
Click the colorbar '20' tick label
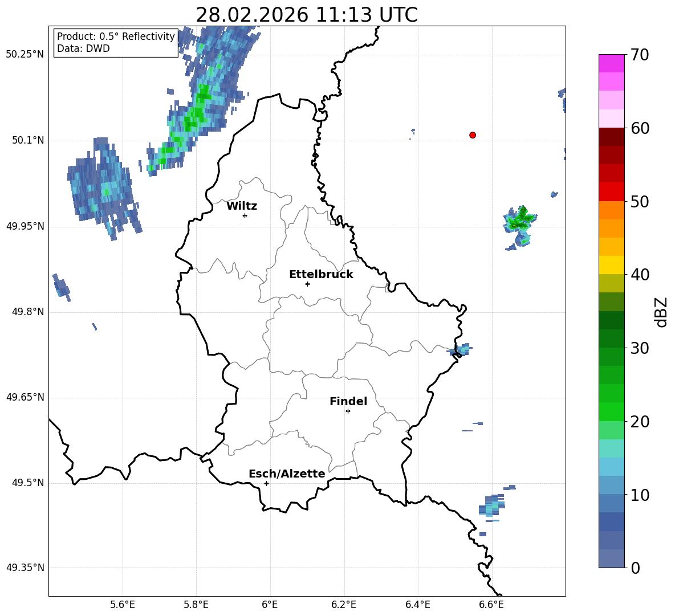coord(640,422)
